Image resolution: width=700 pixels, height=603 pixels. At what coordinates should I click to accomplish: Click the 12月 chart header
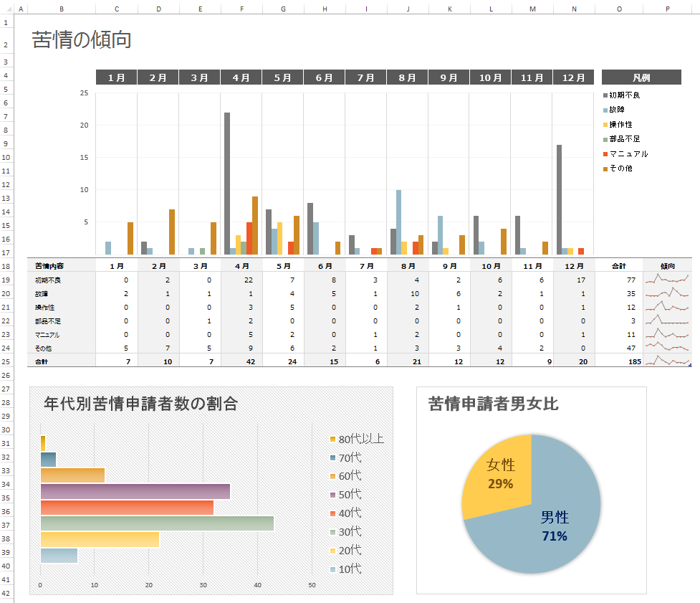coord(573,77)
